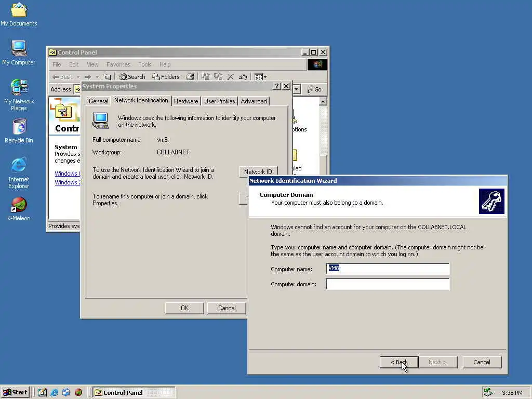Select the Network Identification tab
532x399 pixels.
141,100
